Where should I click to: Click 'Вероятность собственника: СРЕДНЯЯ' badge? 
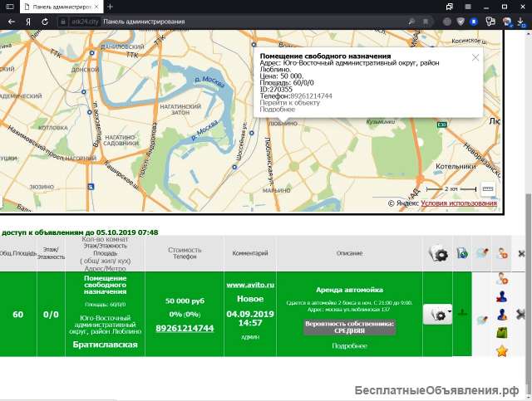coord(349,327)
